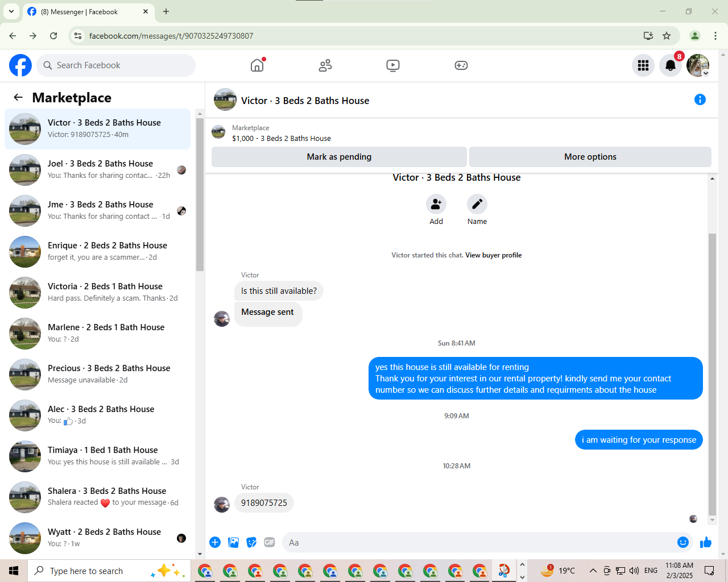Open the taskbar clock showing 11:08 AM
This screenshot has height=582, width=728.
point(679,571)
